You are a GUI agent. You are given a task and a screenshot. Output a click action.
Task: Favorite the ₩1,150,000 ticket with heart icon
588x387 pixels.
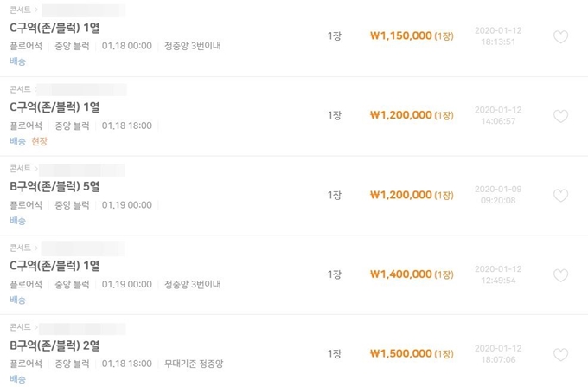pyautogui.click(x=560, y=36)
